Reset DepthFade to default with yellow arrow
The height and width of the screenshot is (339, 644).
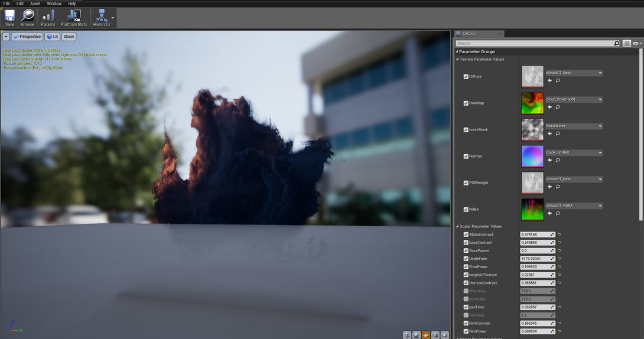coord(560,259)
